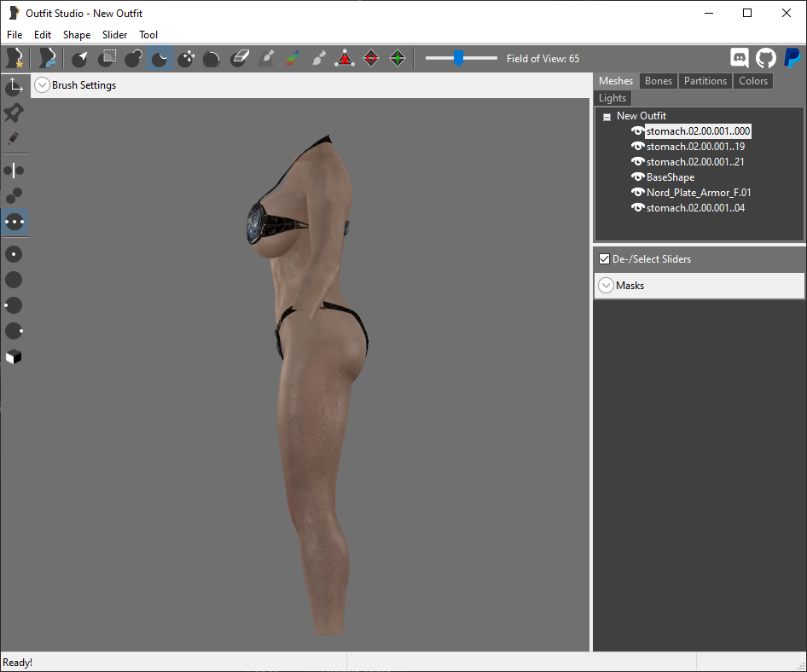The height and width of the screenshot is (672, 807).
Task: Snap camera to front view circle
Action: tap(14, 254)
